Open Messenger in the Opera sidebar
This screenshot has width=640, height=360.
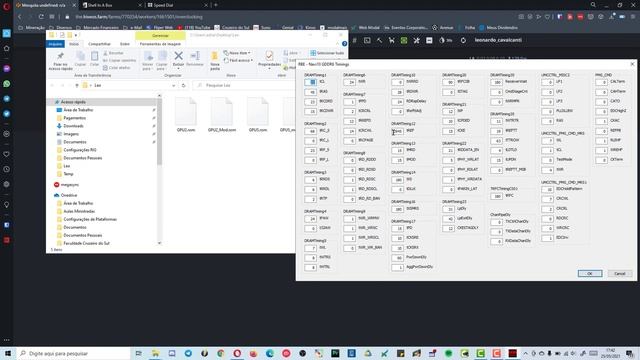click(x=7, y=69)
